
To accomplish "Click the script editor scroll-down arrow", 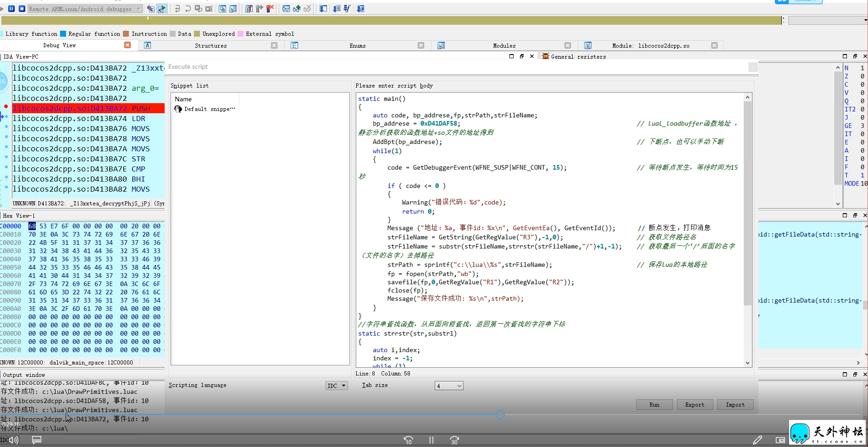I will click(x=748, y=363).
